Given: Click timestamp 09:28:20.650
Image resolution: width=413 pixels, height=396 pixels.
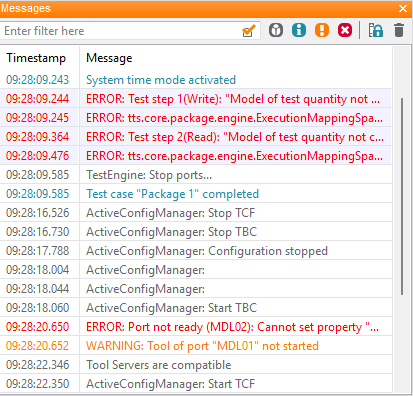Looking at the screenshot, I should click(37, 327).
